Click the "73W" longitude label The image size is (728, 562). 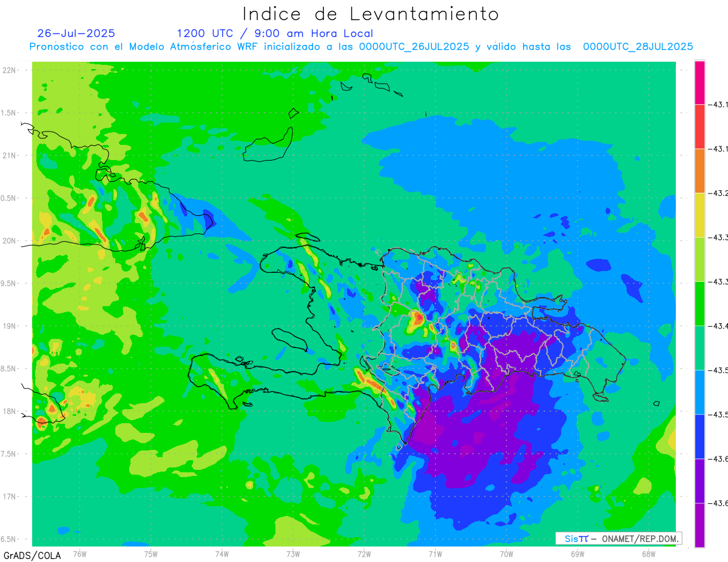pos(293,554)
